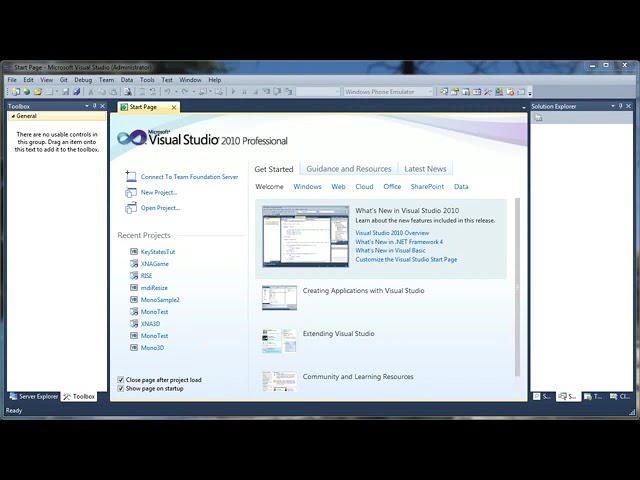Click the Stop Debugging square icon
Image resolution: width=640 pixels, height=480 pixels.
tap(255, 92)
